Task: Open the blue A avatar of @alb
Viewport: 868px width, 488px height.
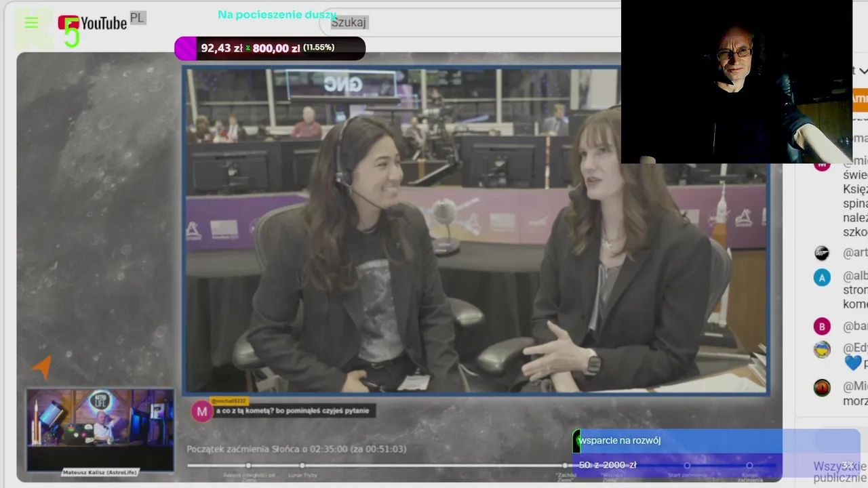Action: click(822, 277)
